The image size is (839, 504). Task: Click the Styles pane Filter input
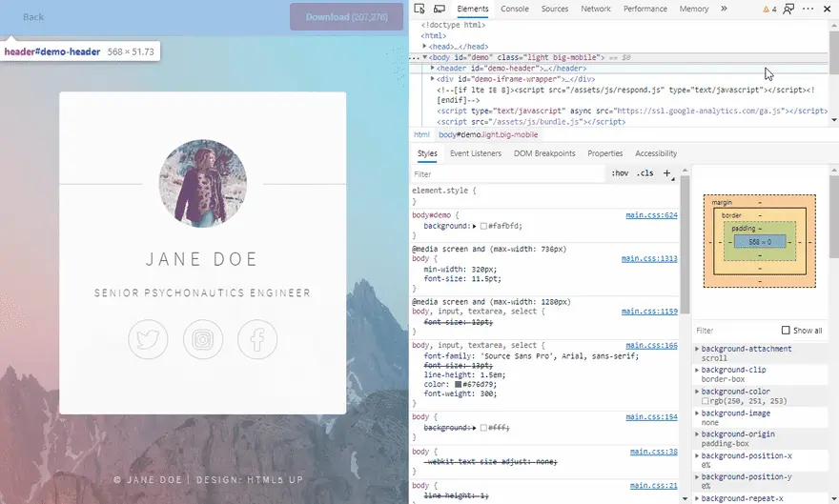[x=508, y=173]
